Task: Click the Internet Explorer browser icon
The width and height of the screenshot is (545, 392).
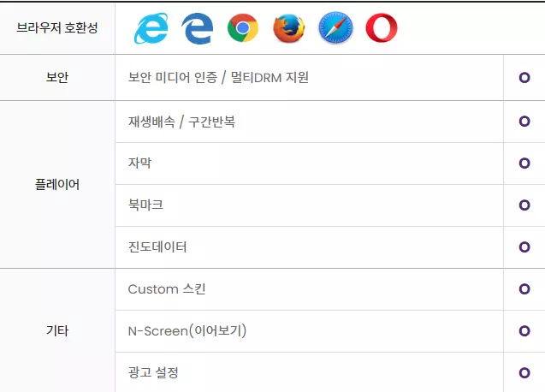Action: point(151,28)
